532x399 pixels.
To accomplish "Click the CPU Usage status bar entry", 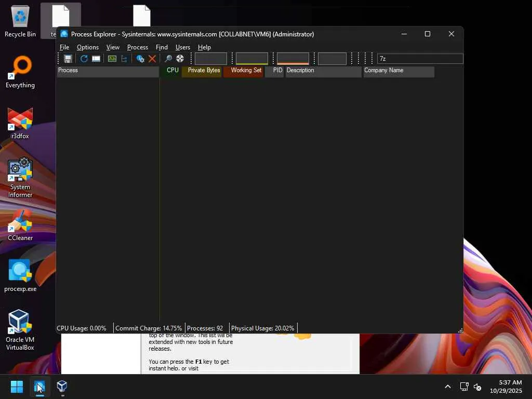I will tap(82, 328).
